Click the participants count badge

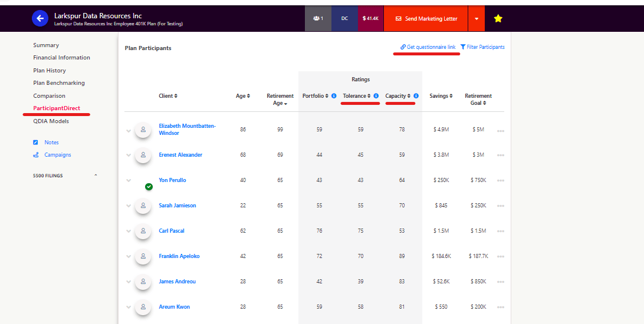318,19
